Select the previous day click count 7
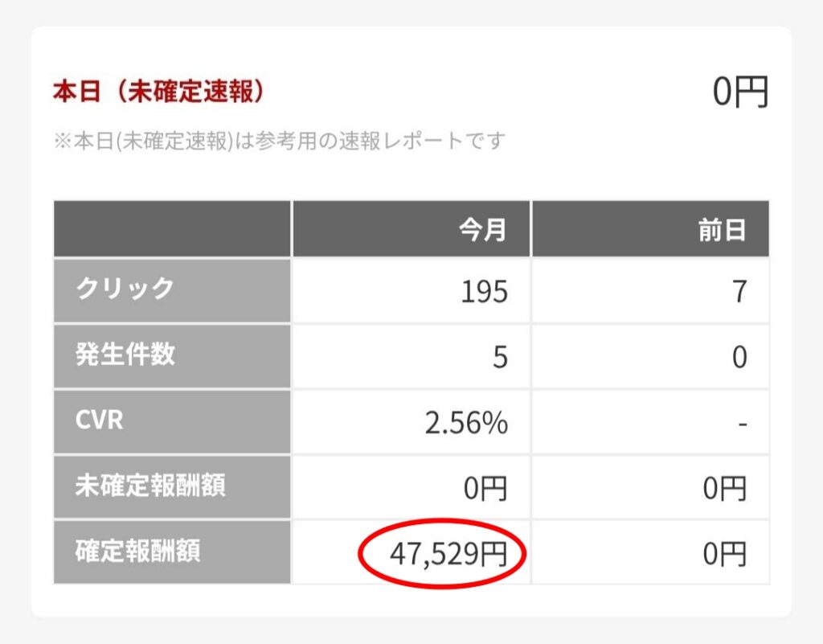The width and height of the screenshot is (823, 644). pos(739,291)
